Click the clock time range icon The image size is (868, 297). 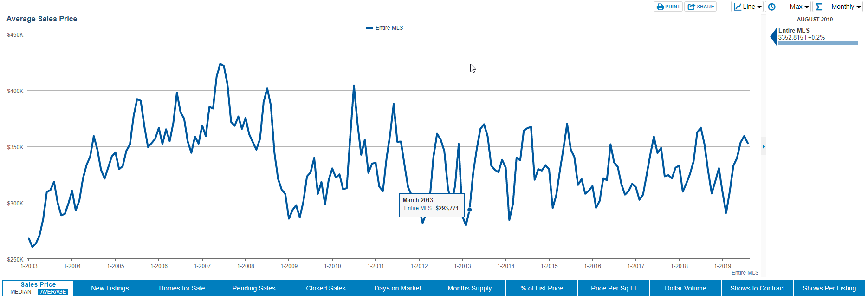click(x=771, y=7)
